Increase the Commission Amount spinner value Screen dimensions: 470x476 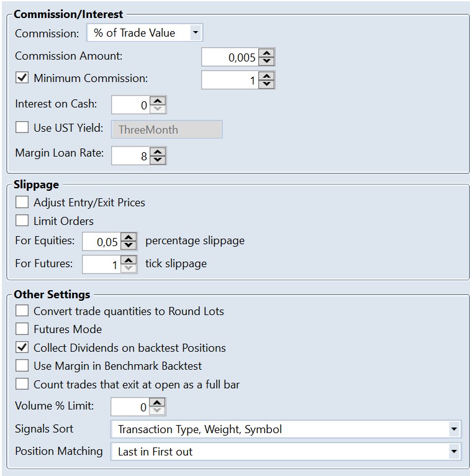tap(267, 53)
